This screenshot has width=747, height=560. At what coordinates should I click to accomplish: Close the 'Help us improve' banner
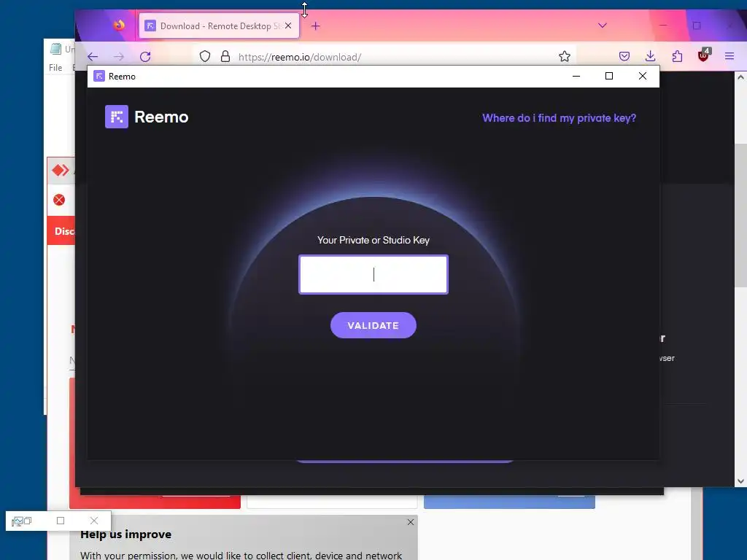coord(410,522)
